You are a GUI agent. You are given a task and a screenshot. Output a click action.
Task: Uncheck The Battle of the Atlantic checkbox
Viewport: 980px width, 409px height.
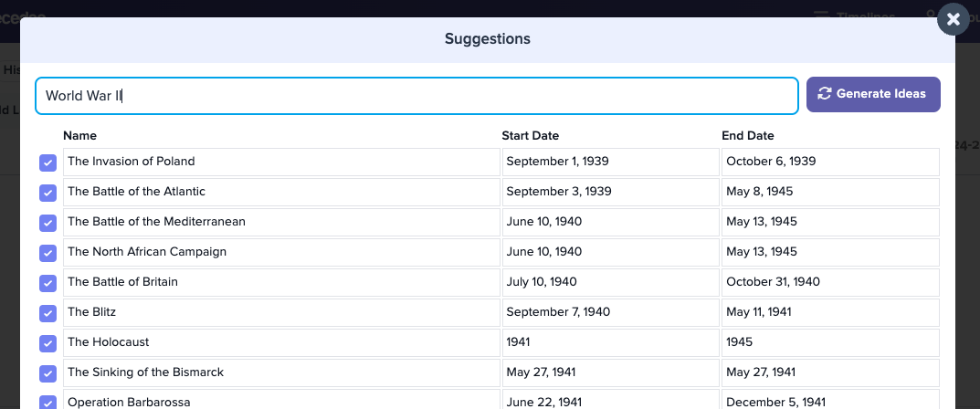pos(48,193)
